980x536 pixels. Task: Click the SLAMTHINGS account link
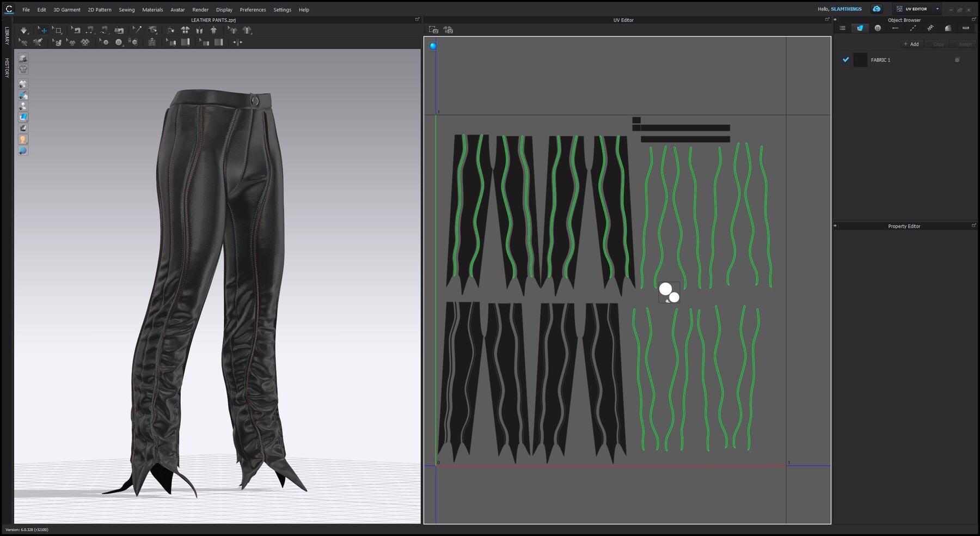845,9
